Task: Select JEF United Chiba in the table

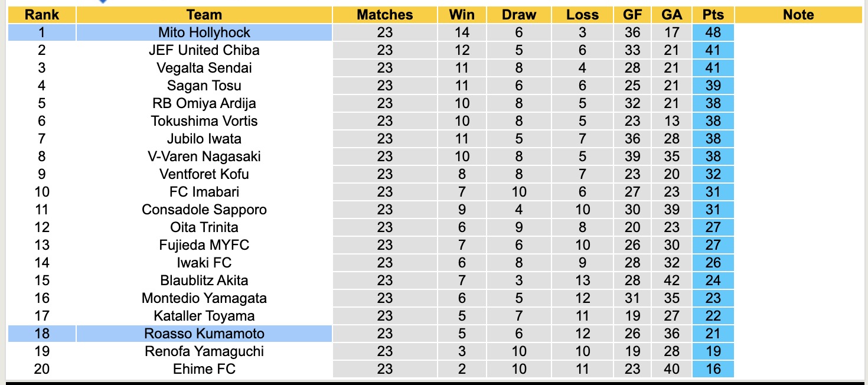Action: 204,50
